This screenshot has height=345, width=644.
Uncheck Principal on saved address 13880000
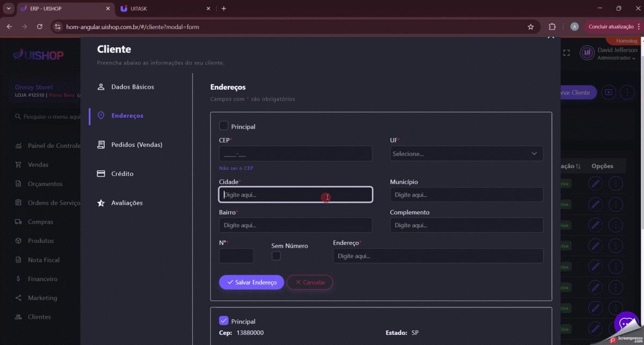pos(224,320)
